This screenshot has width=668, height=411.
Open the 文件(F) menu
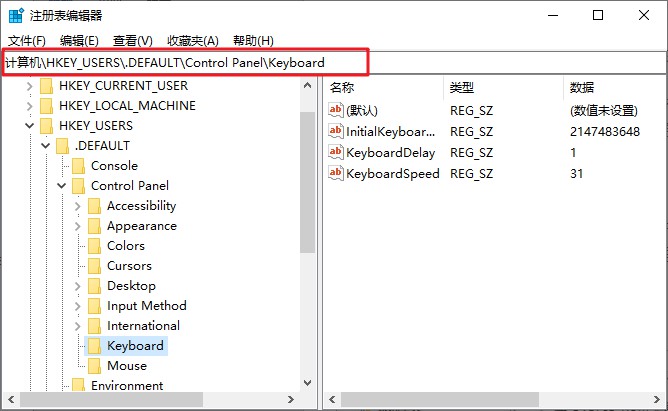[27, 41]
